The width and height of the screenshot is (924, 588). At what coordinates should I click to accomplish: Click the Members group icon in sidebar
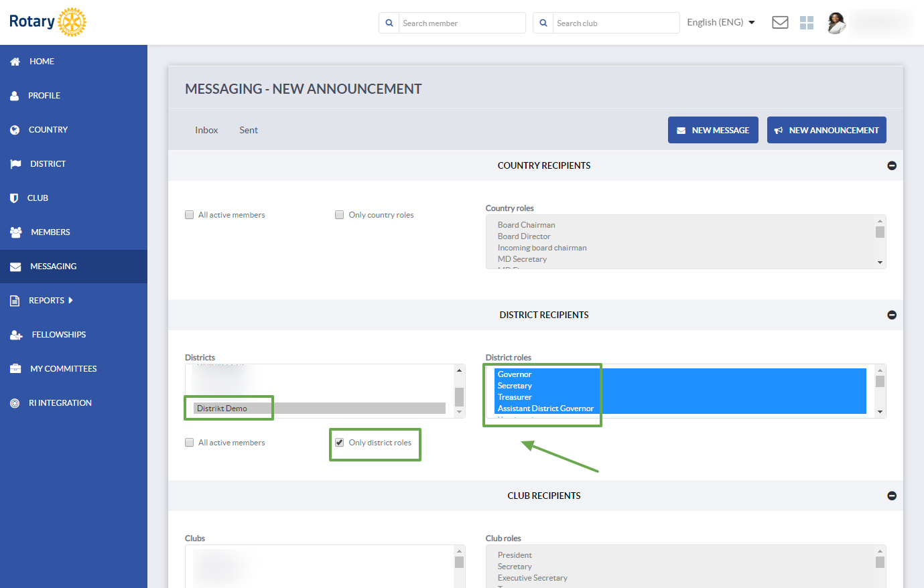(16, 232)
